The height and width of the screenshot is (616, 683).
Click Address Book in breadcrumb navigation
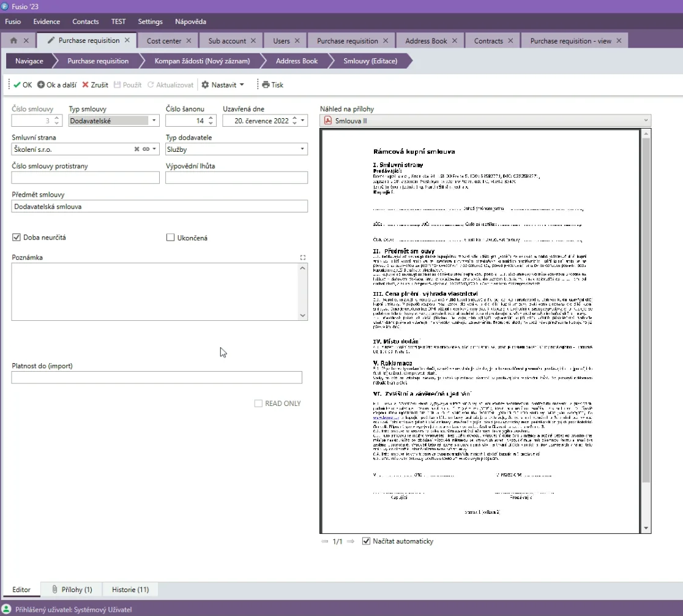[296, 61]
